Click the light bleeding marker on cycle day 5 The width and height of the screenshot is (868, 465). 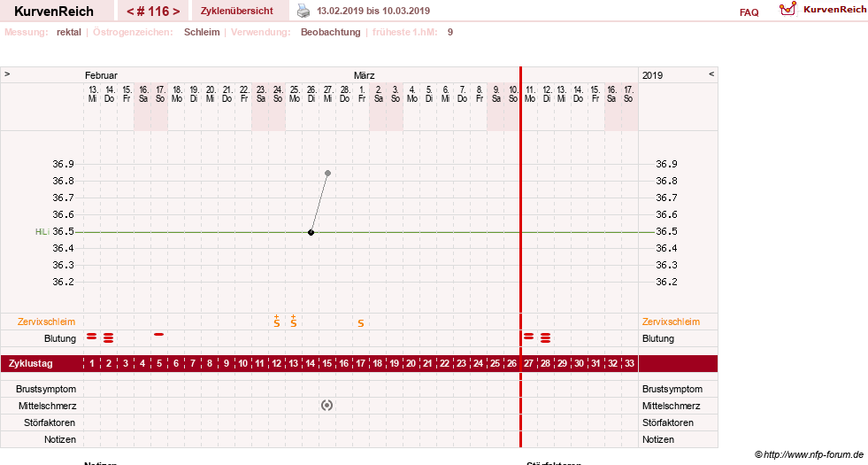[159, 334]
